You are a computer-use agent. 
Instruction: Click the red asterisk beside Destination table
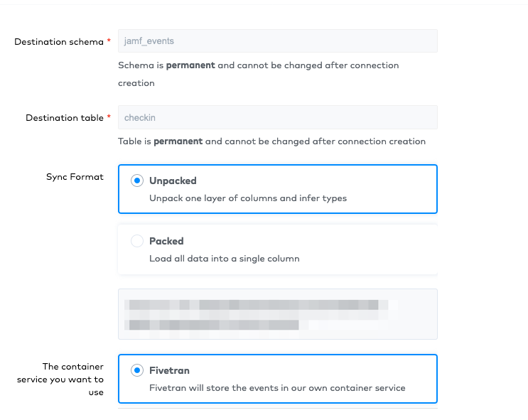coord(109,118)
